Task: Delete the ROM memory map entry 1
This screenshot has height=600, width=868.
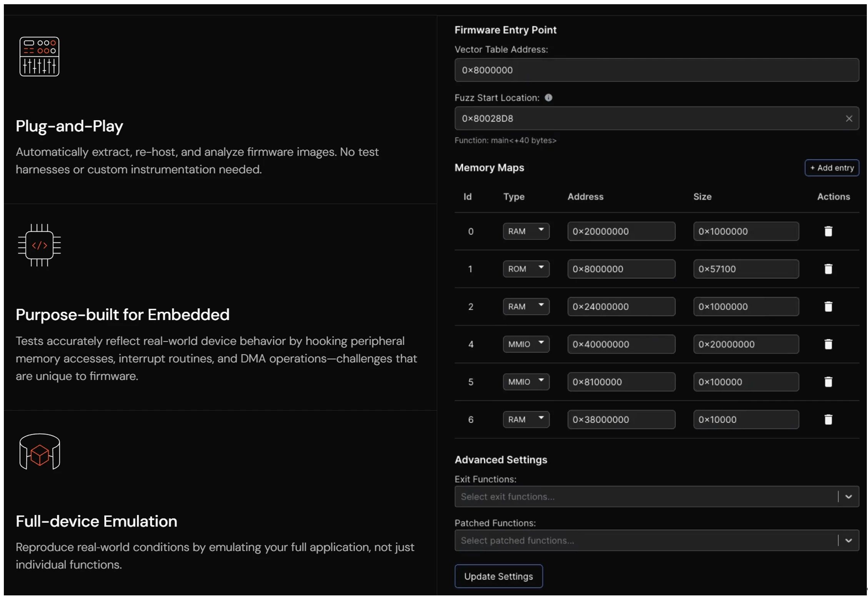Action: click(x=828, y=269)
